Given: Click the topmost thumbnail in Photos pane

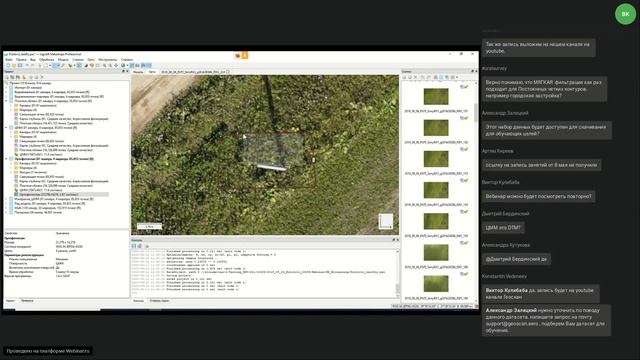Looking at the screenshot, I should coord(436,97).
